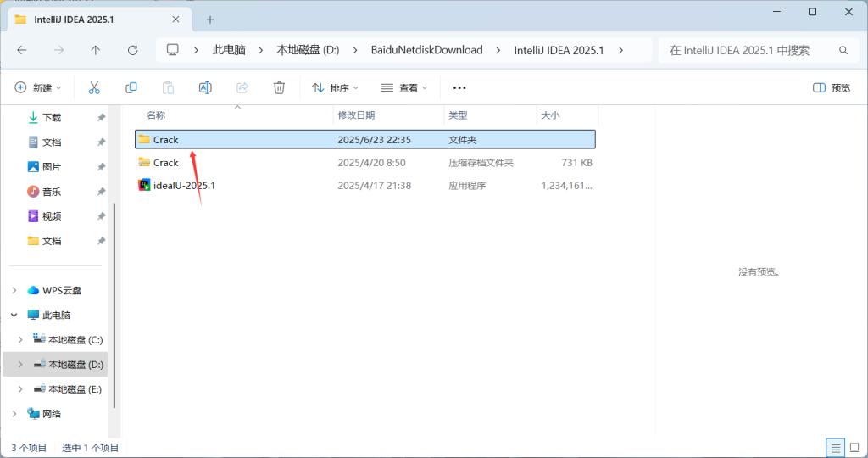Screen dimensions: 868x458
Task: Click the 应用程序 type cell
Action: 467,186
